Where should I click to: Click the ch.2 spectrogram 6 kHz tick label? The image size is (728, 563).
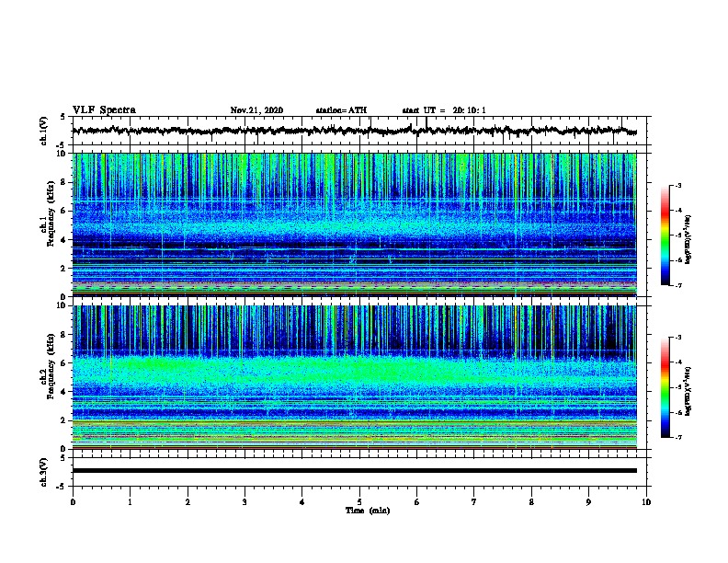pyautogui.click(x=63, y=363)
